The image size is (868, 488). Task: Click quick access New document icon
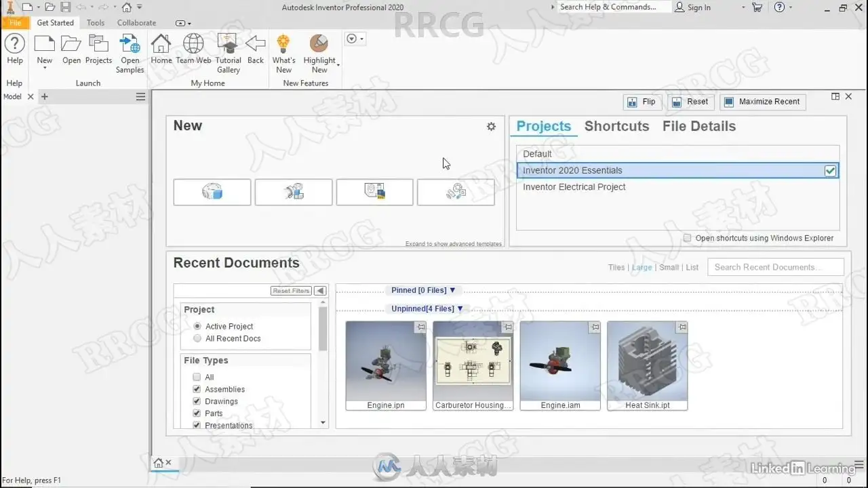coord(27,7)
